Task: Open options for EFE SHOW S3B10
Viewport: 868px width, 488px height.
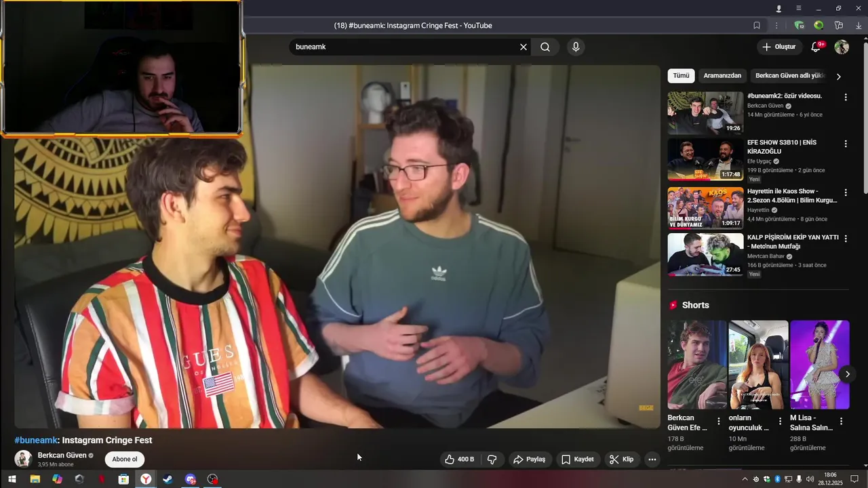Action: click(x=846, y=144)
